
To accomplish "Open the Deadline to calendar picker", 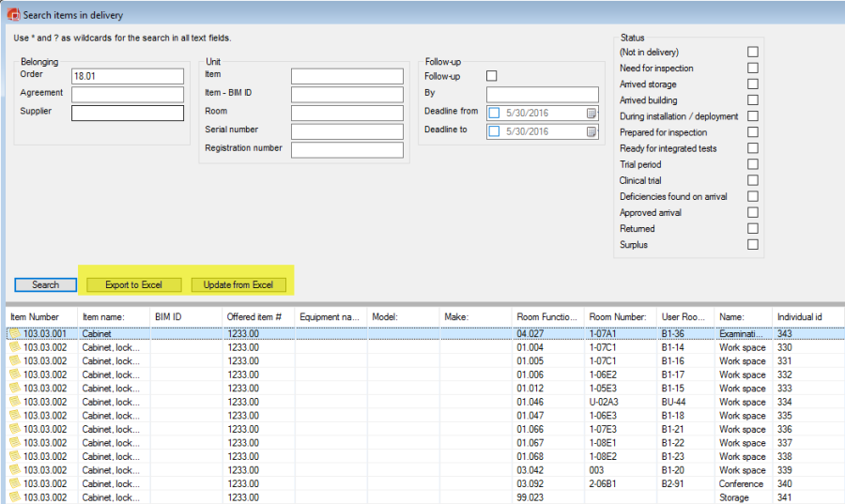I will point(591,131).
